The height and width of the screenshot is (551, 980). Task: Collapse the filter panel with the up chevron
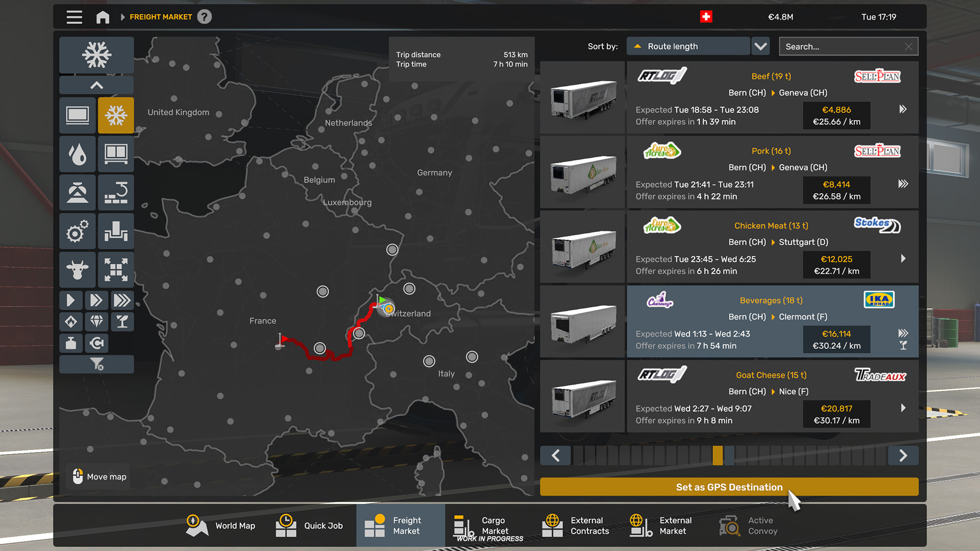(x=96, y=85)
